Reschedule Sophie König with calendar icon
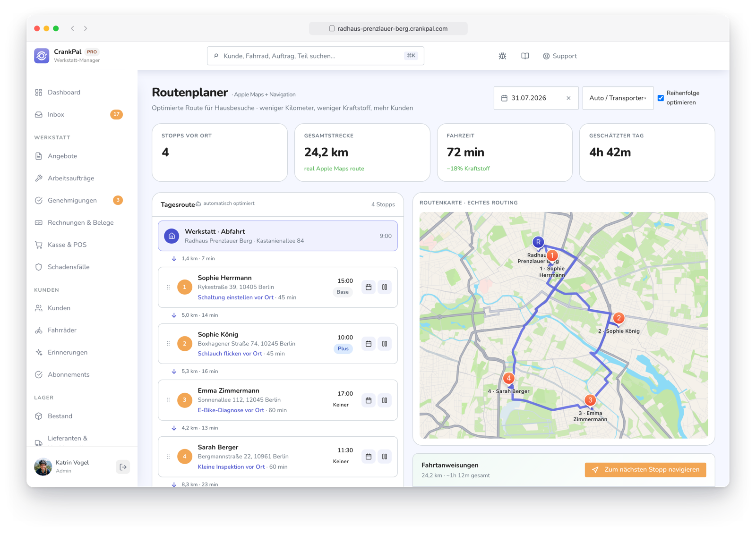756x534 pixels. (369, 344)
